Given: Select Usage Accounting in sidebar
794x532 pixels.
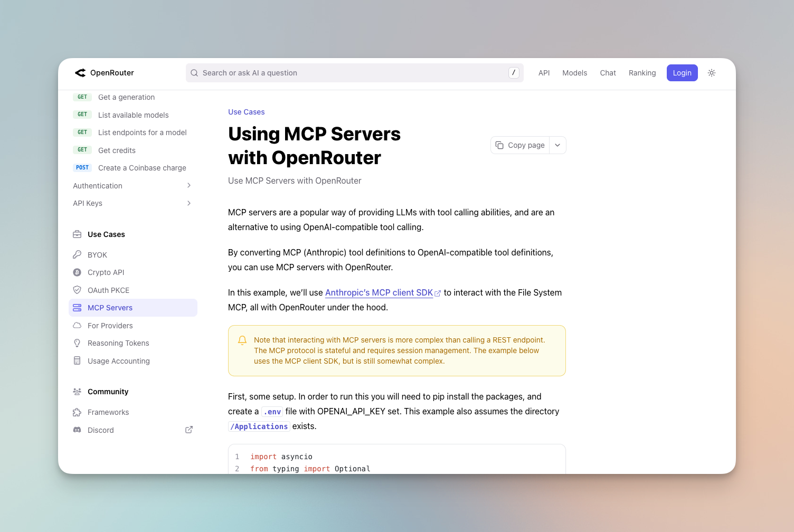Looking at the screenshot, I should [x=133, y=361].
